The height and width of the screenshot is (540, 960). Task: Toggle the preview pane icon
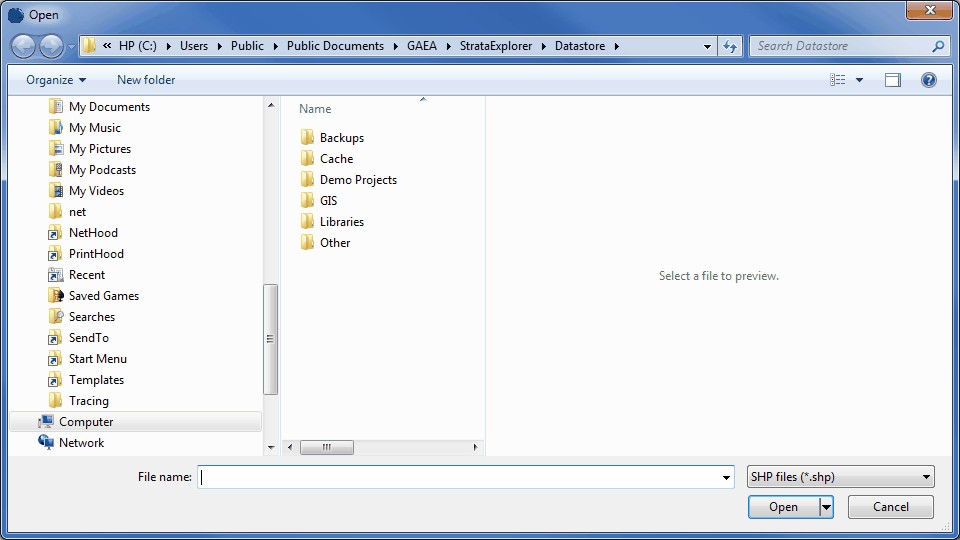(x=892, y=80)
